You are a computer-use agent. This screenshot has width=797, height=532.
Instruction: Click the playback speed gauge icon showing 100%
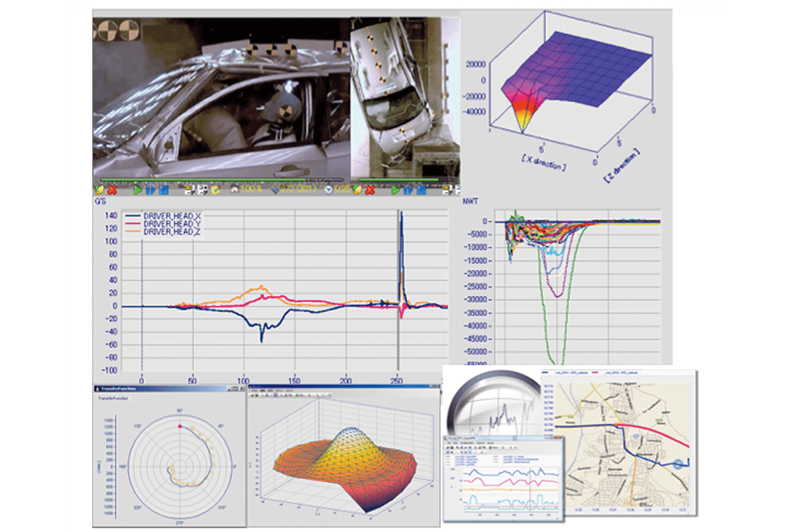[x=236, y=189]
